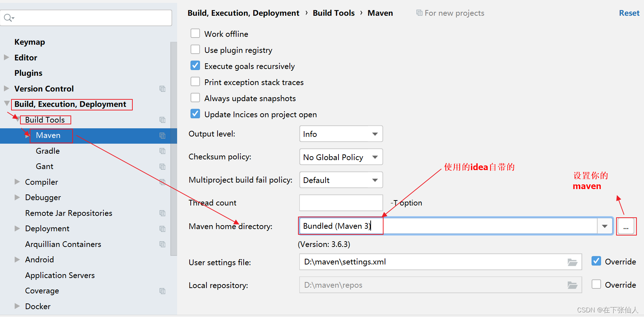
Task: Select Keymap in settings tree
Action: pos(30,42)
